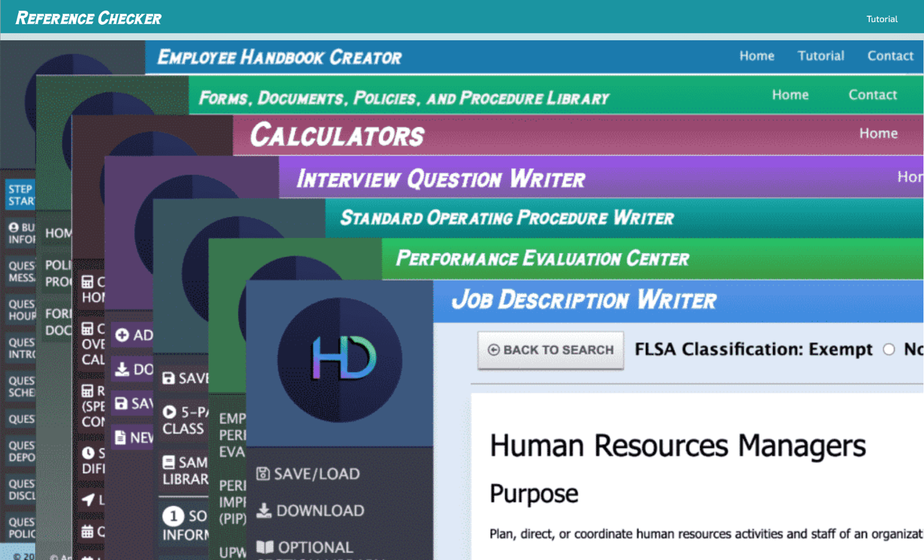Click the play icon for the 5-Page Class
The width and height of the screenshot is (924, 560).
click(x=169, y=411)
